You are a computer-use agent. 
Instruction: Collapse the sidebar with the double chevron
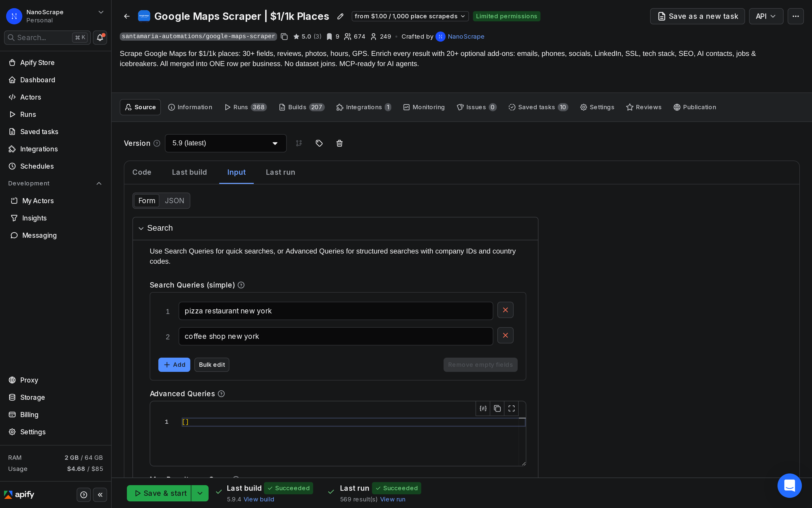click(x=100, y=495)
